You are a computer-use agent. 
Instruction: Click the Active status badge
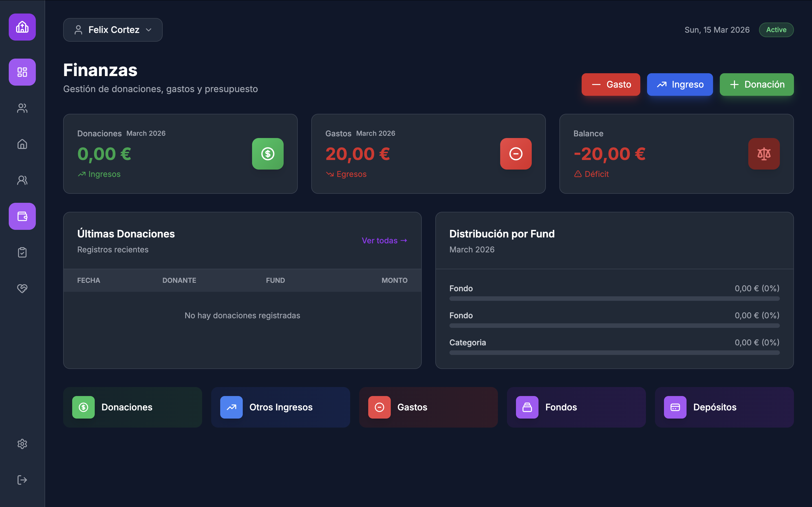(x=776, y=30)
